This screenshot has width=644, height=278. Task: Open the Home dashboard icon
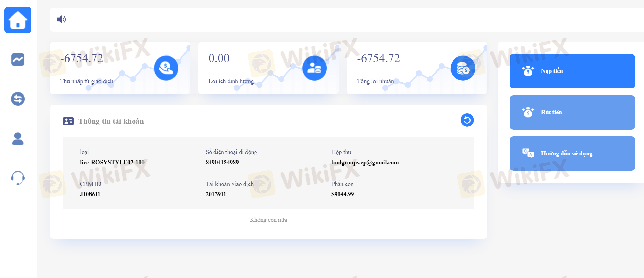pyautogui.click(x=18, y=20)
